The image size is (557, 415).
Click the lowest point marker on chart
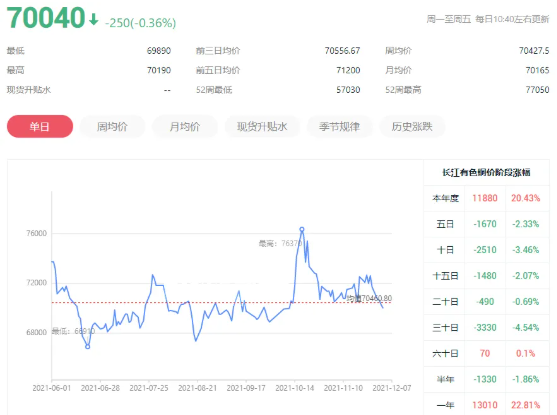tap(87, 346)
